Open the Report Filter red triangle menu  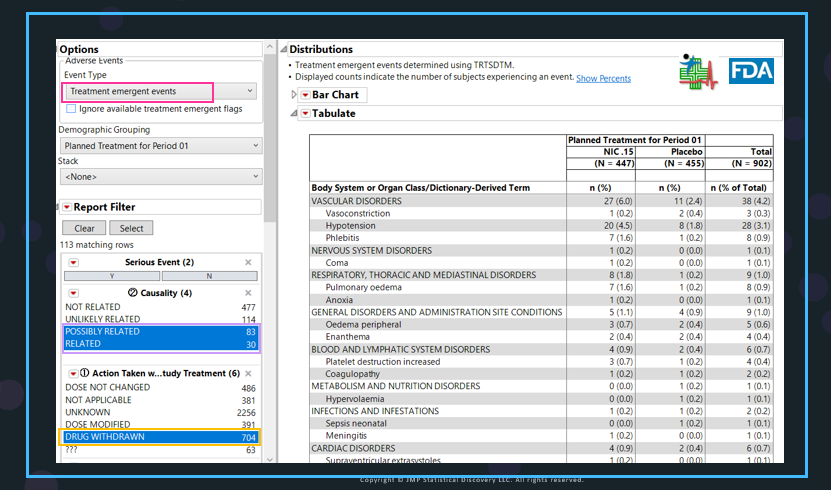click(x=67, y=207)
